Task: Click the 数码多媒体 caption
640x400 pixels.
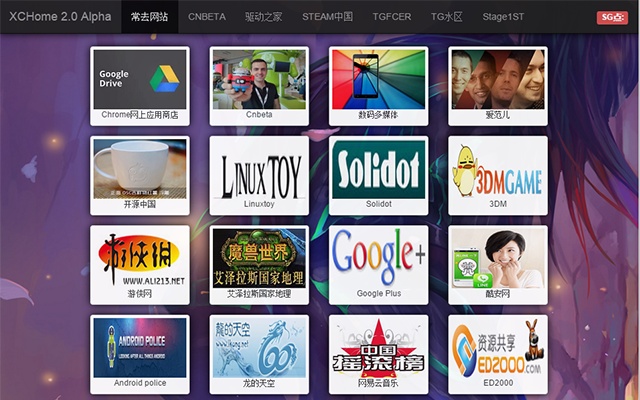Action: [378, 115]
